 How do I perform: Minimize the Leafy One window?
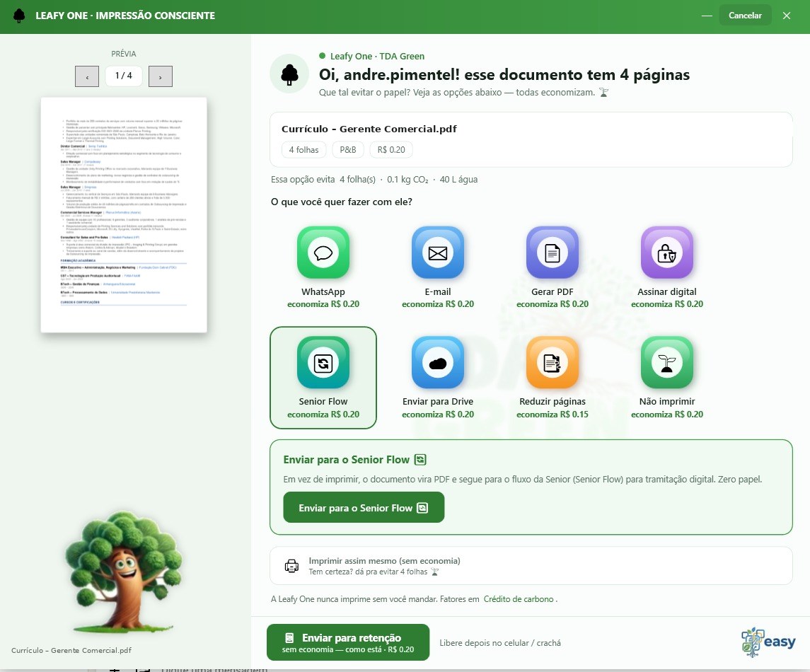point(707,16)
